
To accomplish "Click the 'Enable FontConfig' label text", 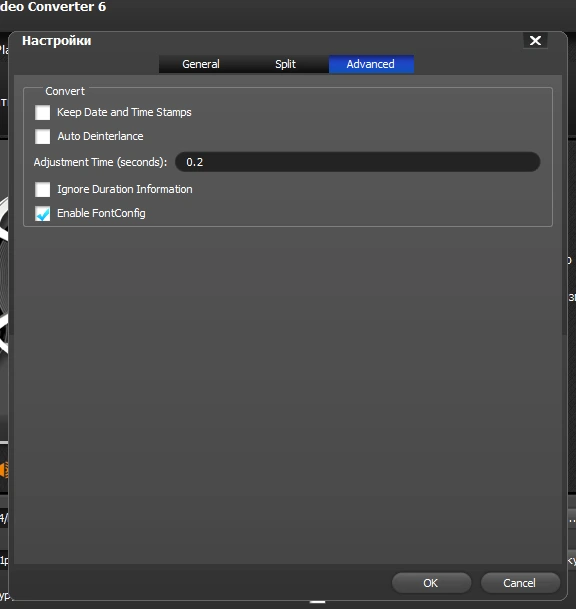I will click(101, 213).
